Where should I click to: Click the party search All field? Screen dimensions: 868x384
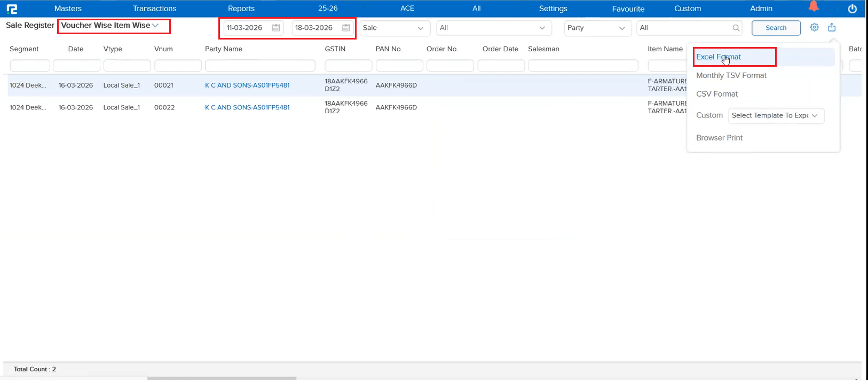coord(689,28)
